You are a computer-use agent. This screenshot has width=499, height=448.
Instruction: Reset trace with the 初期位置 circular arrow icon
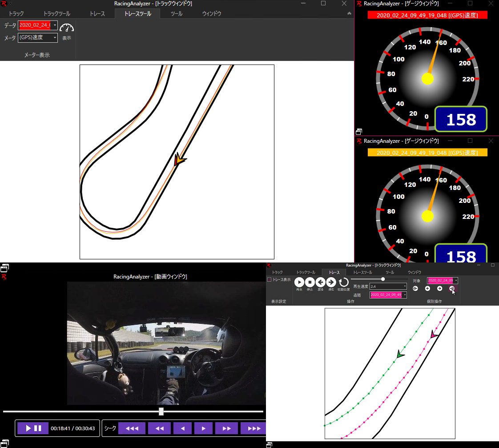point(343,282)
